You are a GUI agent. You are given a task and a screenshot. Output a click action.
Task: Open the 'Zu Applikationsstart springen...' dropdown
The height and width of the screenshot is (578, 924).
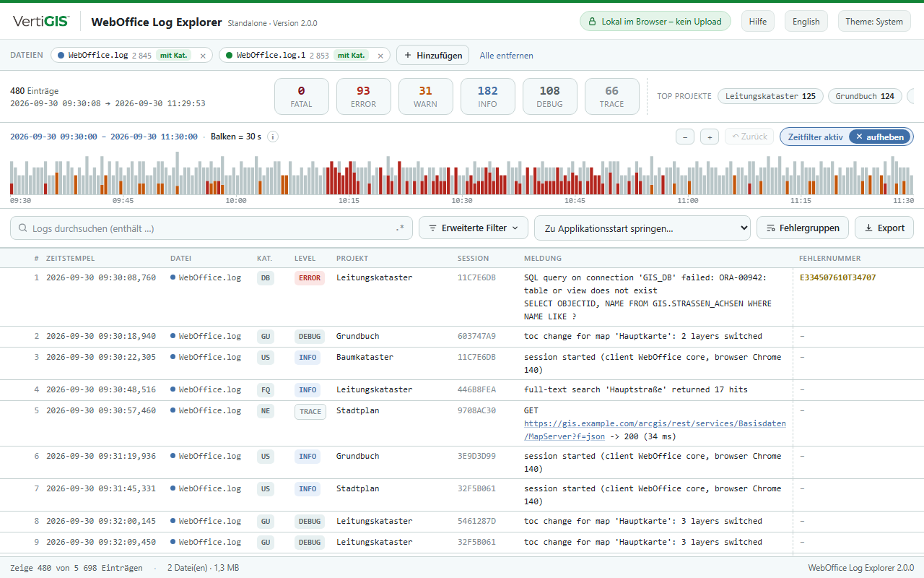pyautogui.click(x=642, y=228)
